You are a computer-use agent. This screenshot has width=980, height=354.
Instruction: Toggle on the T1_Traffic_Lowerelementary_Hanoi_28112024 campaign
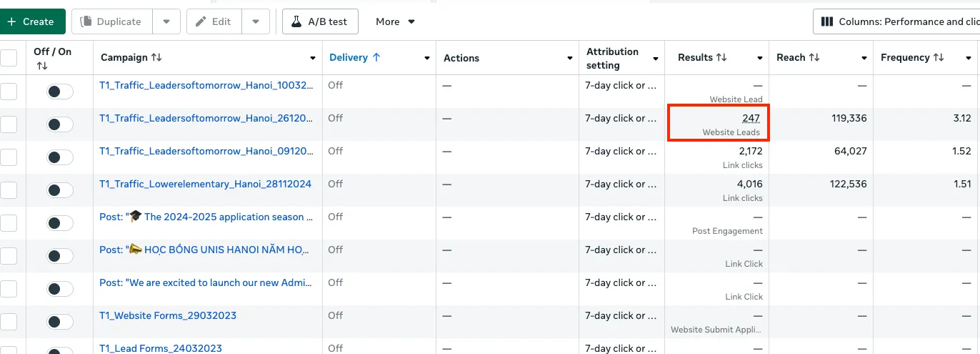(x=60, y=190)
